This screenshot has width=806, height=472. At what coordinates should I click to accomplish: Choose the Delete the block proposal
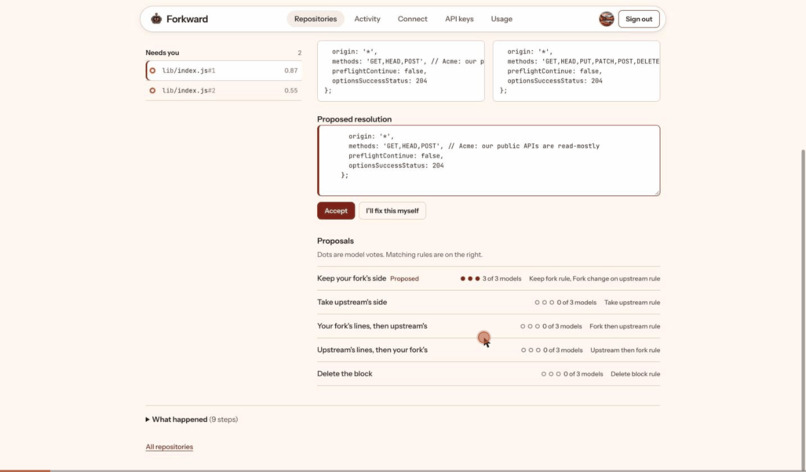(x=488, y=374)
